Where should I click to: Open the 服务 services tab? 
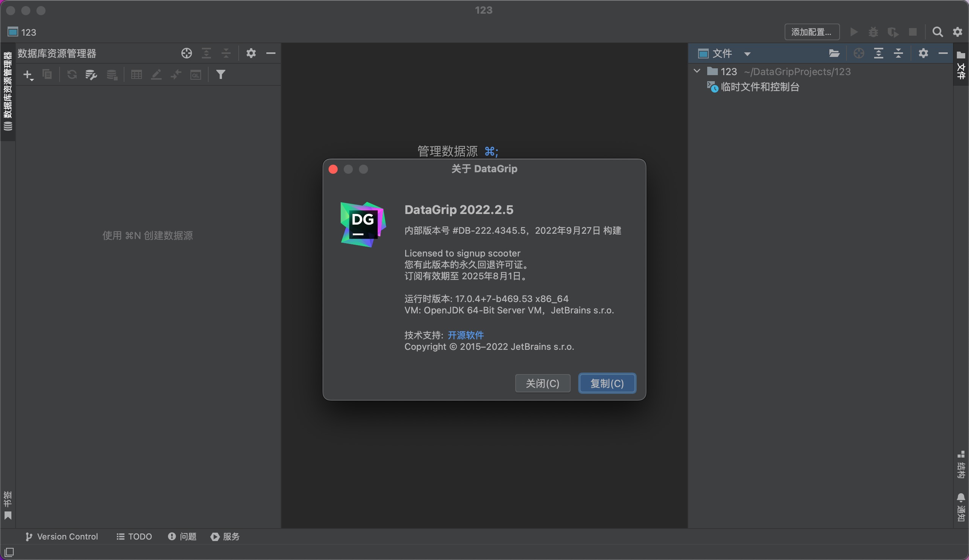point(225,536)
